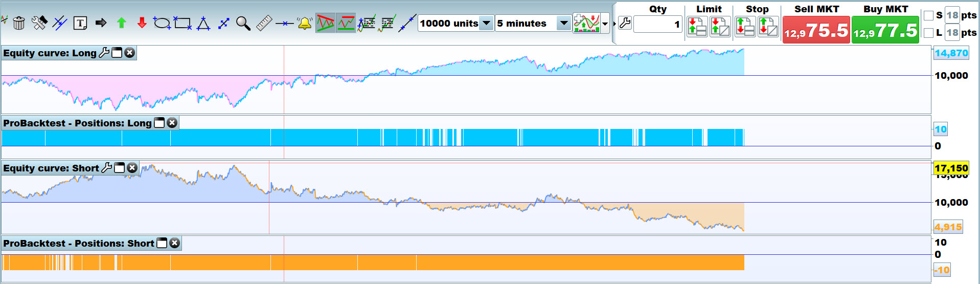This screenshot has height=284, width=980.
Task: Maximize the ProBacktest Positions: Short panel
Action: 162,243
